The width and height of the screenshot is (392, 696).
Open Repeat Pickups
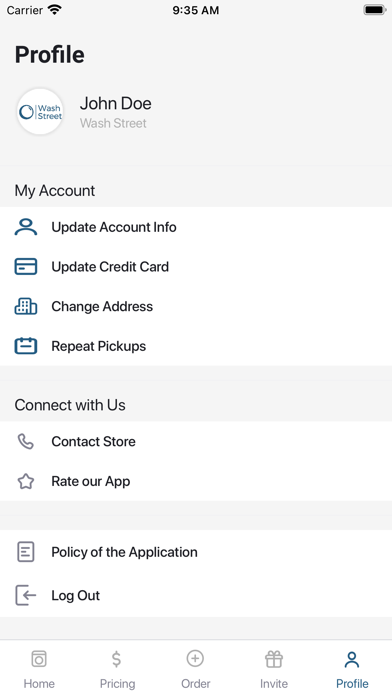196,346
